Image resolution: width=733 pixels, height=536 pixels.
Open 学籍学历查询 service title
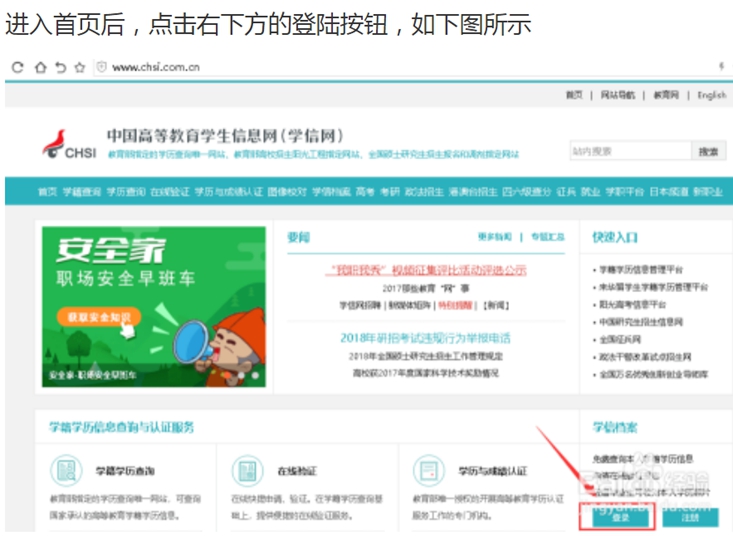(x=125, y=471)
